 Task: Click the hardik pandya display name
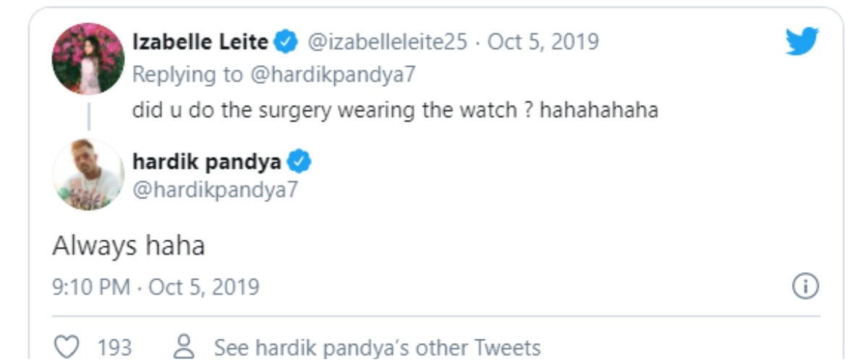pyautogui.click(x=207, y=161)
